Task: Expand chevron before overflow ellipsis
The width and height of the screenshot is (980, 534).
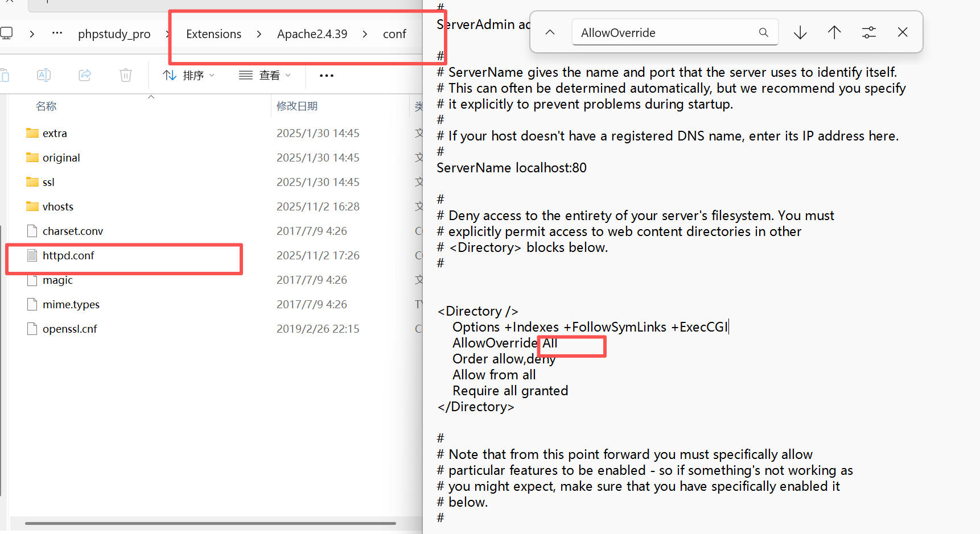Action: (x=32, y=34)
